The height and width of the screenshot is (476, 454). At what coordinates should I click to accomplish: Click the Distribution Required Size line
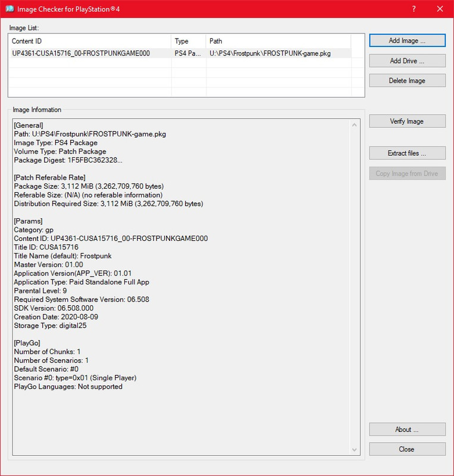tap(108, 203)
